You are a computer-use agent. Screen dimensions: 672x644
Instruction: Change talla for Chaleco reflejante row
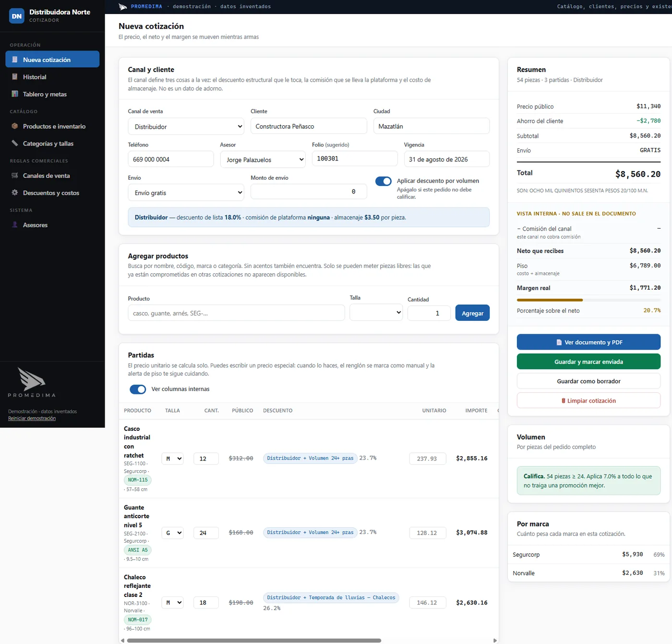173,603
